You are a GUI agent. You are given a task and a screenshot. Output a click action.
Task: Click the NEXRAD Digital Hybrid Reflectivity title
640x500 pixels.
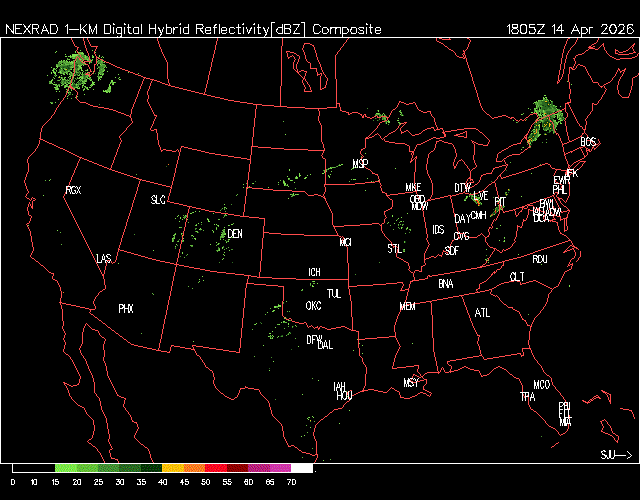[x=193, y=29]
